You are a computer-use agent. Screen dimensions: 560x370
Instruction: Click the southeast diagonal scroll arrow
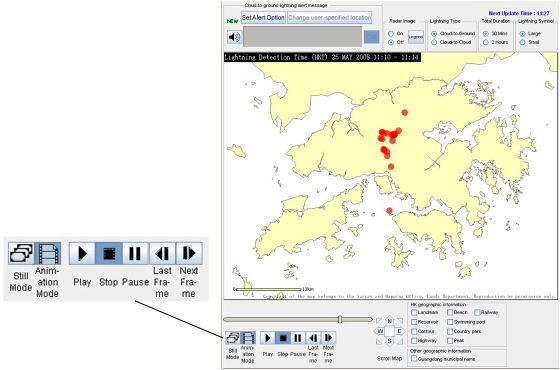[400, 341]
